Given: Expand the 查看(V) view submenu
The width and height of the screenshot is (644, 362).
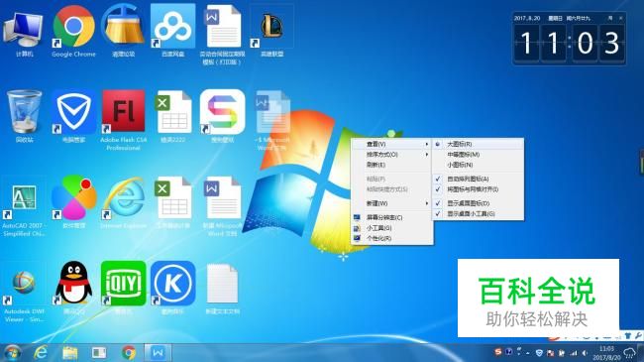Looking at the screenshot, I should (391, 144).
